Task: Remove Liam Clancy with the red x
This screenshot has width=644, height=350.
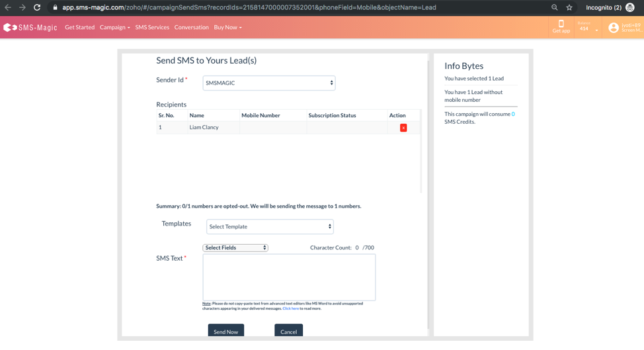Action: (403, 128)
